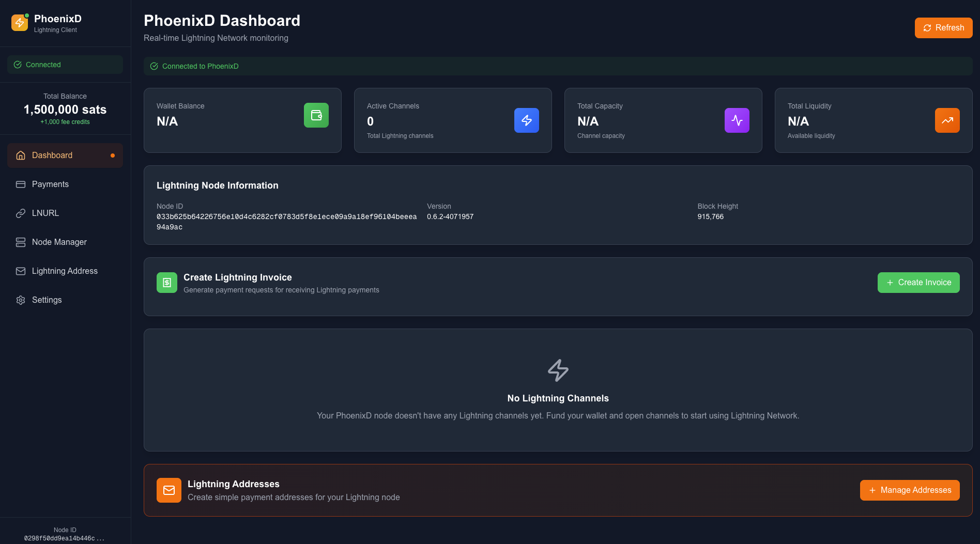The height and width of the screenshot is (544, 980).
Task: Click the No Lightning Channels heading
Action: click(x=558, y=398)
